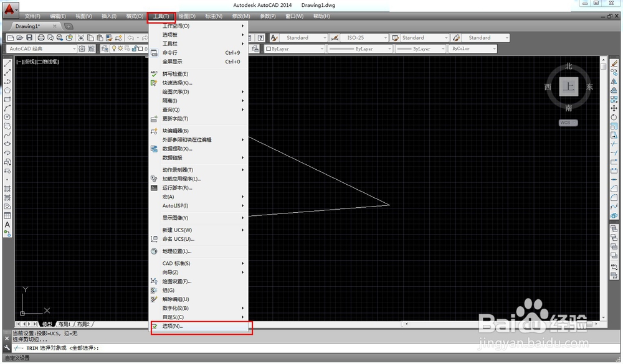Choose 选项(N)... from Tools menu
This screenshot has height=364, width=623.
[x=199, y=326]
